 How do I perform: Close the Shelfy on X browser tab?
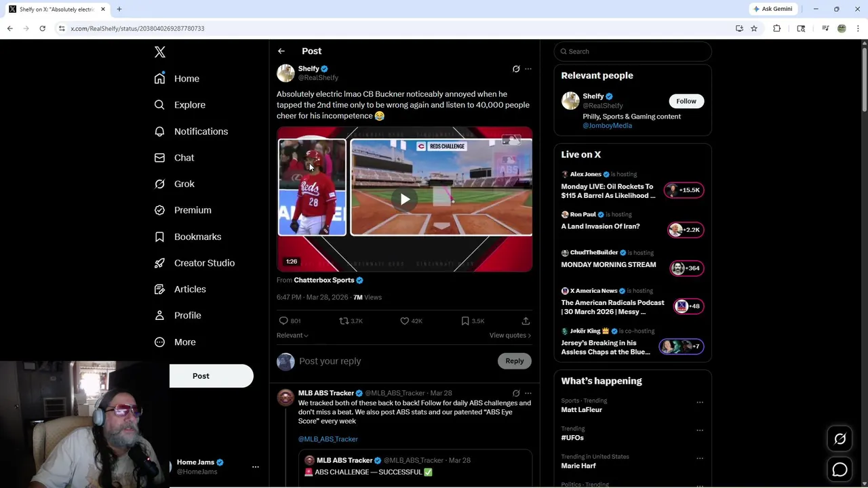(x=103, y=9)
